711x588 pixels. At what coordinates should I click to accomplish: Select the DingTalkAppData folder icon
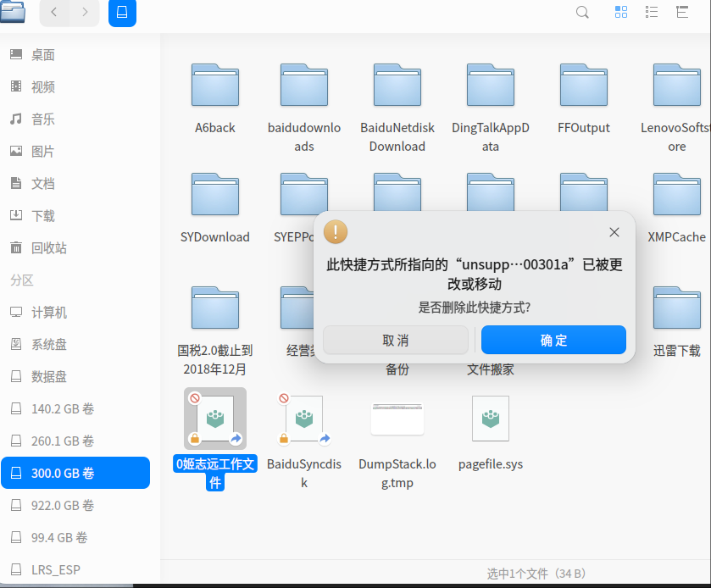coord(491,86)
